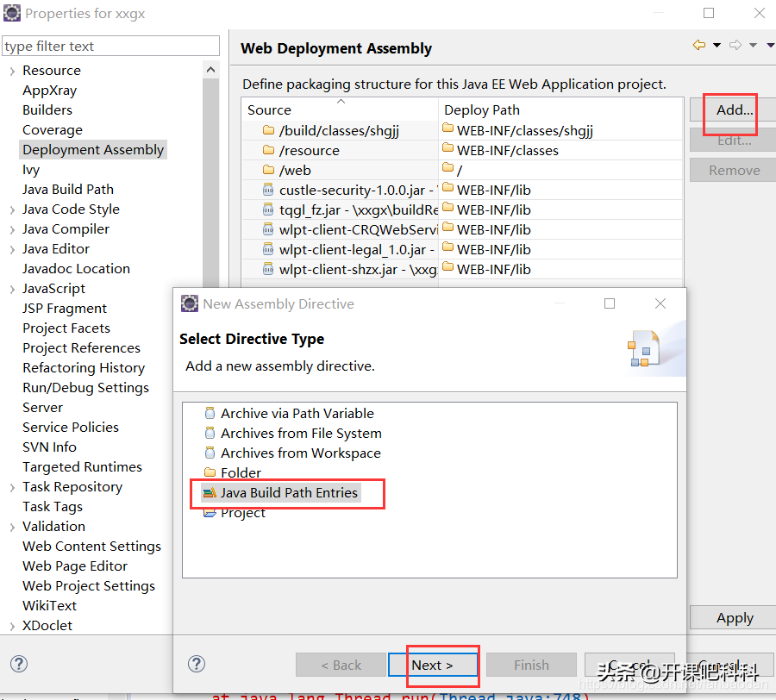Select the '/resource' source row
Viewport: 776px width, 700px height.
[x=340, y=150]
